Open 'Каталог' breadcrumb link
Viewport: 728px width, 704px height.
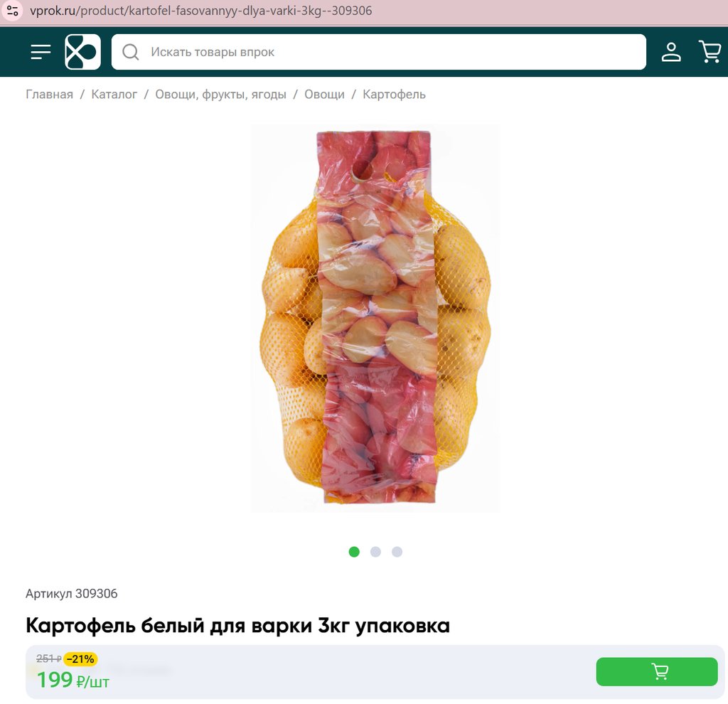[x=114, y=95]
